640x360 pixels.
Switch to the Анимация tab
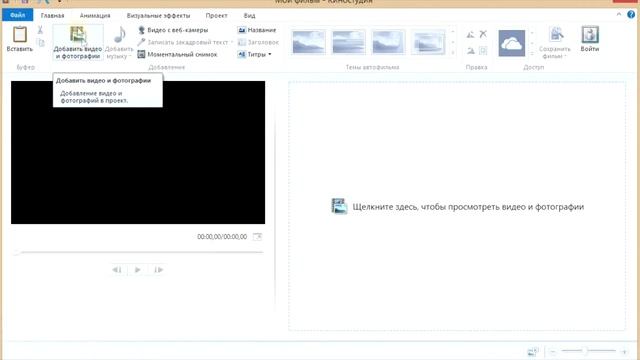coord(95,16)
